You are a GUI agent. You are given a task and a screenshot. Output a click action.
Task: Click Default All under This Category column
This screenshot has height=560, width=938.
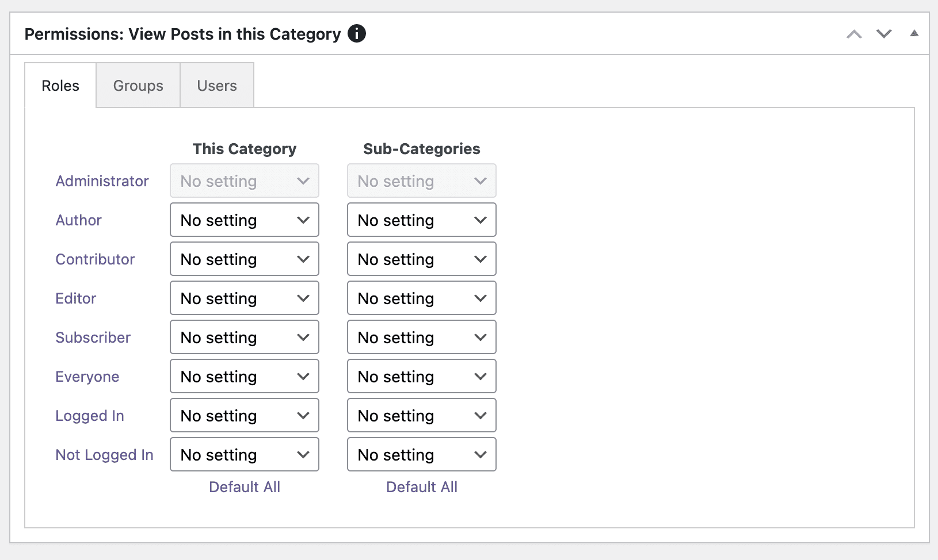244,487
